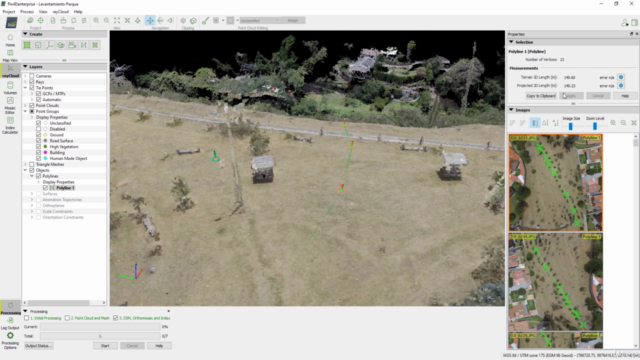Image resolution: width=640 pixels, height=360 pixels.
Task: Select the trackball navigation mode icon
Action: point(160,20)
